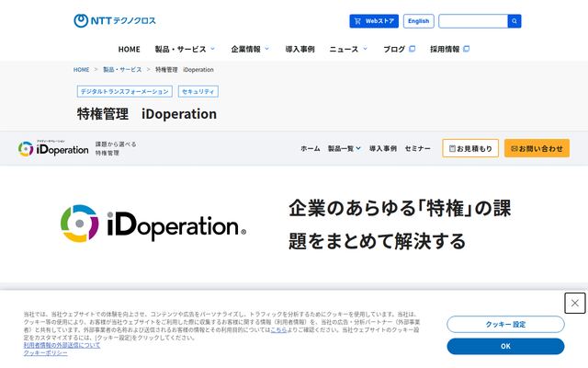Screen dimensions: 588x368
Task: Click the external-link icon next to 採用情報
Action: 466,49
